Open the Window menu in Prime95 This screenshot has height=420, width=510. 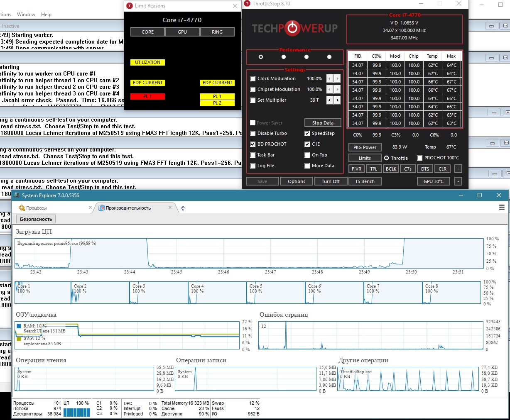26,15
